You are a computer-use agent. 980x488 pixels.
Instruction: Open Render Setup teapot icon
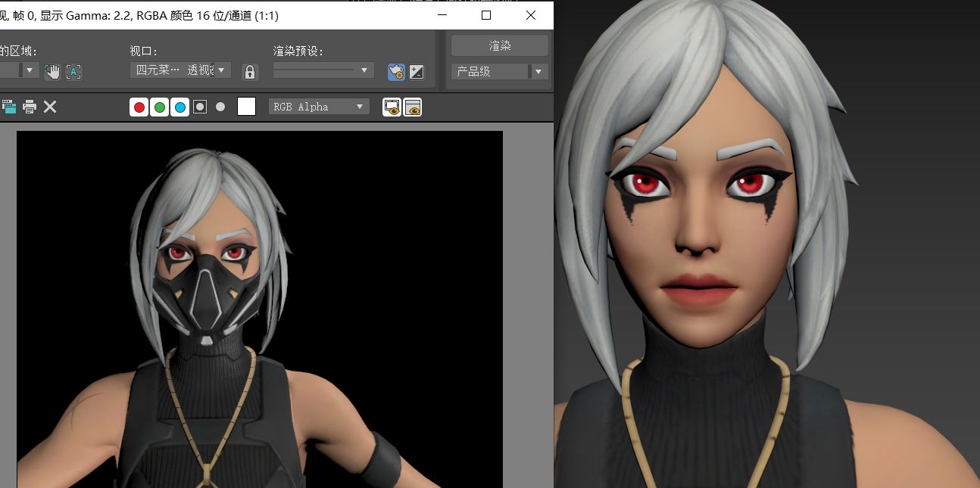pos(396,72)
